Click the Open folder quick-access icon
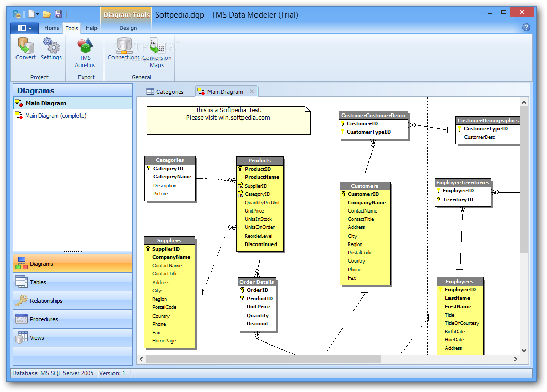This screenshot has width=547, height=392. point(47,14)
